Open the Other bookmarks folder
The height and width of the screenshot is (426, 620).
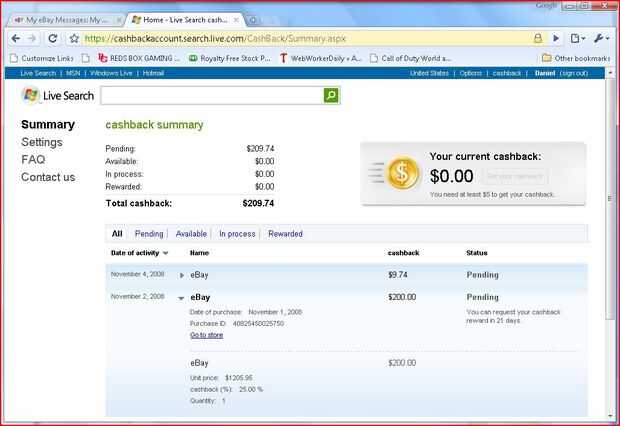tap(576, 59)
